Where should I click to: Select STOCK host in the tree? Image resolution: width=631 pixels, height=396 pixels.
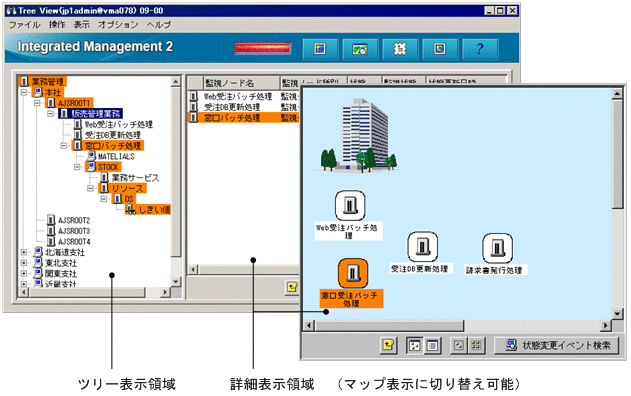[103, 167]
